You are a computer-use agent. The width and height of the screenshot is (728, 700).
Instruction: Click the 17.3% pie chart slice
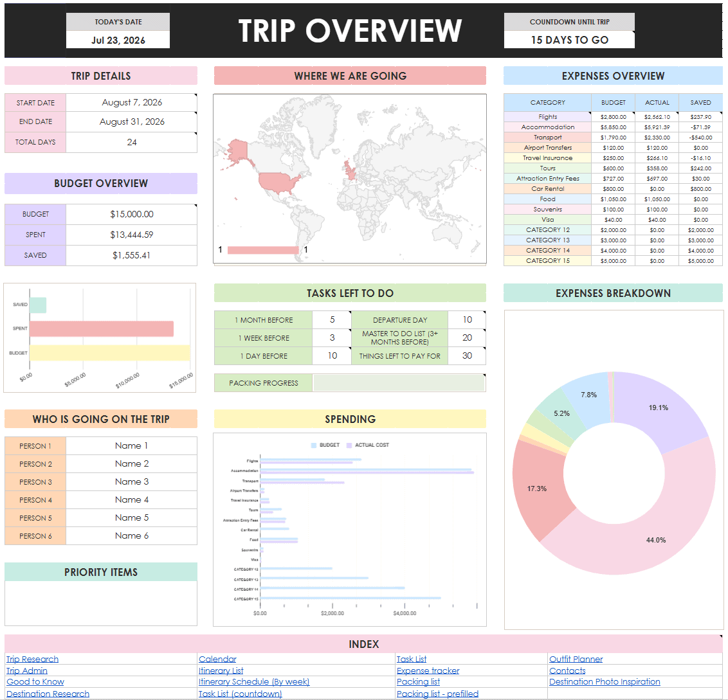click(x=538, y=487)
